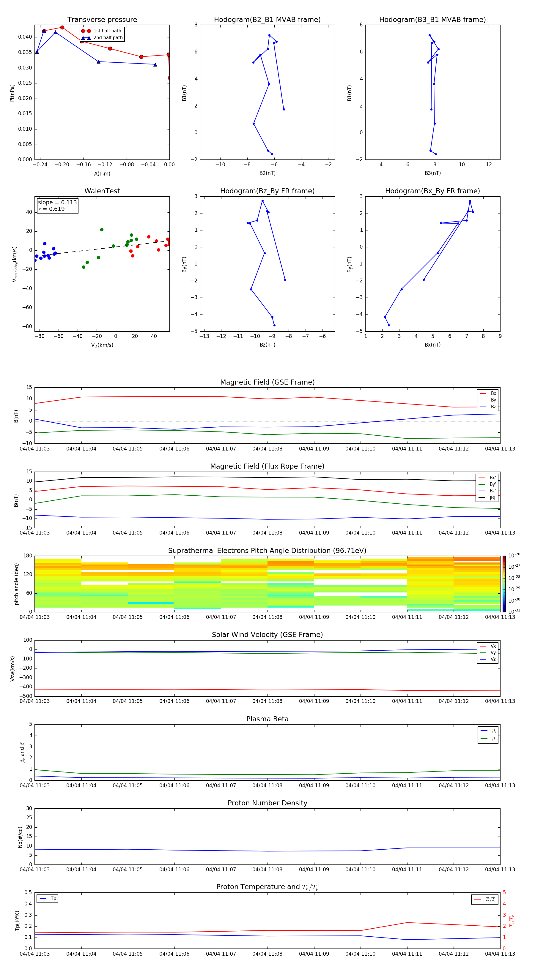The image size is (535, 980).
Task: Click the "Hodogram(Bz_By FR frame)" title
Action: (267, 191)
